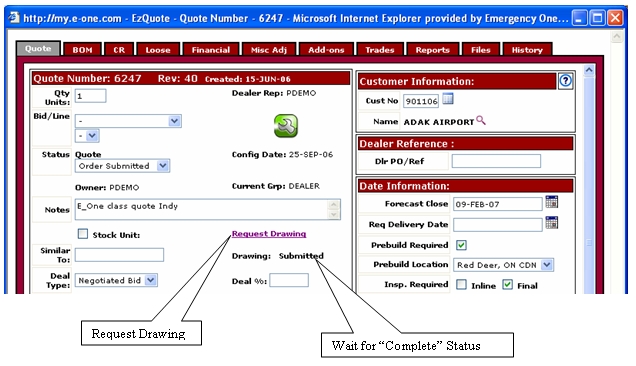The height and width of the screenshot is (366, 636).
Task: Maximize the Internet Explorer window
Action: point(597,18)
